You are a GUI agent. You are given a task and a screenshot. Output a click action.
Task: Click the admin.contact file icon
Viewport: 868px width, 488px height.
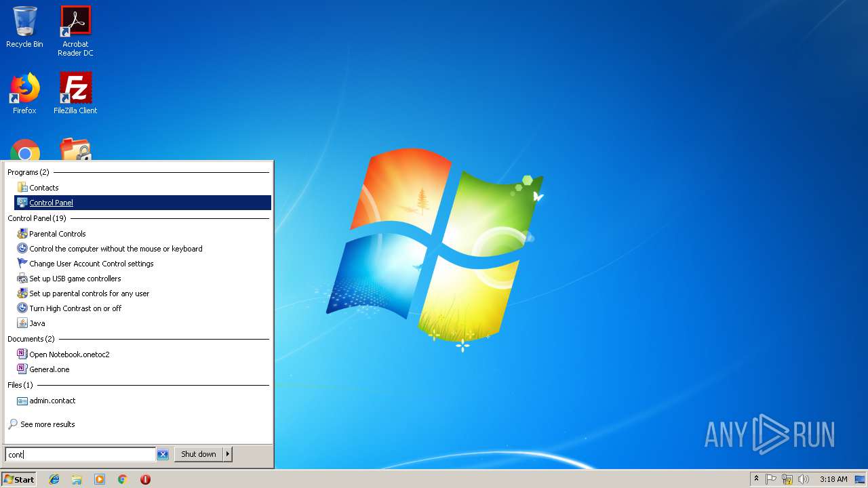(x=22, y=401)
